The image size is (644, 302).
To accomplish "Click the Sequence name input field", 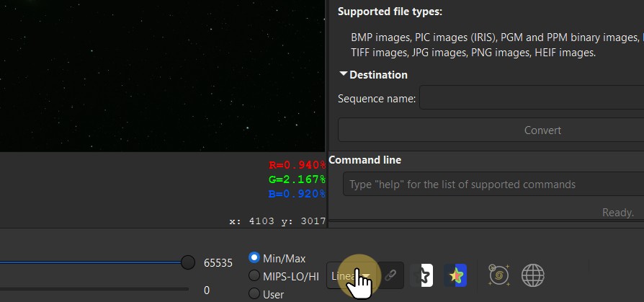I will 532,98.
